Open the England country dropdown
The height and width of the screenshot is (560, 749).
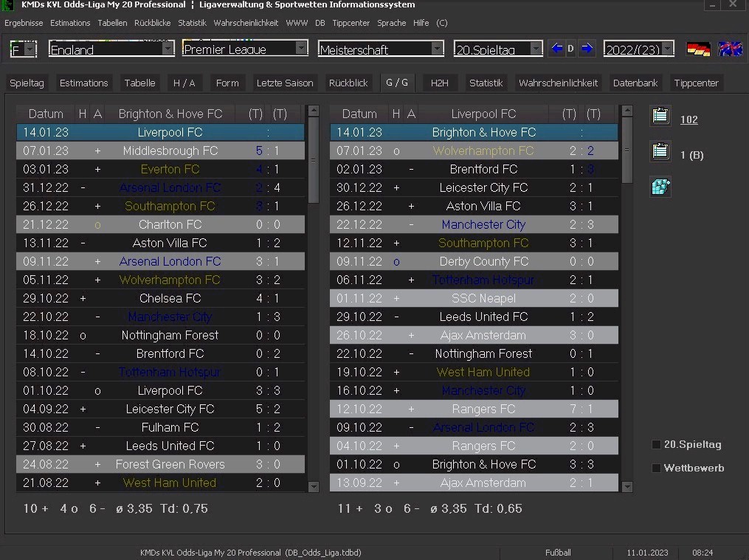point(168,49)
